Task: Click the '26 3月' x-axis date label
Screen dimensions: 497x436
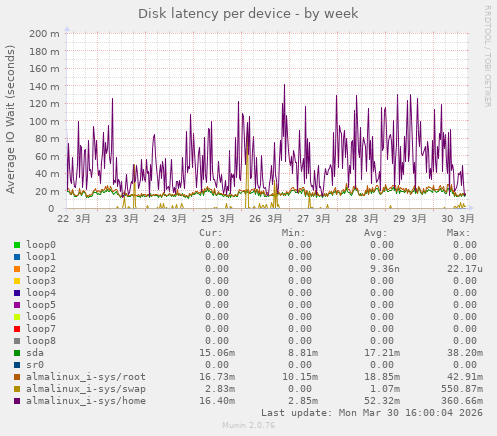Action: coord(266,219)
